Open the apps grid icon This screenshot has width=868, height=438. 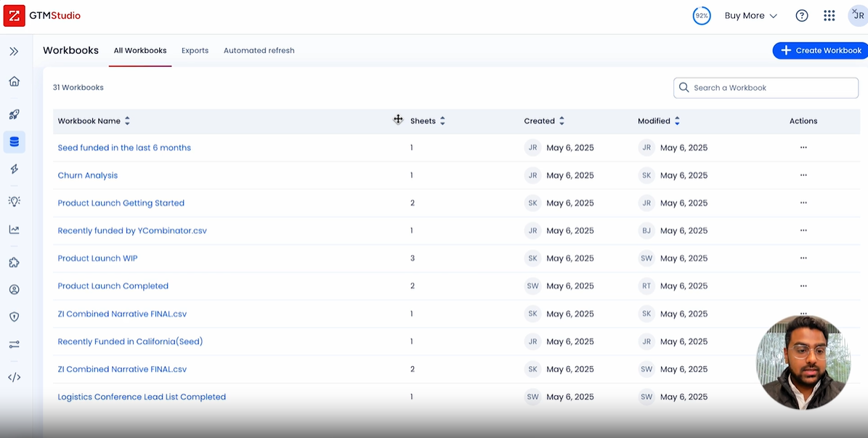pyautogui.click(x=829, y=15)
